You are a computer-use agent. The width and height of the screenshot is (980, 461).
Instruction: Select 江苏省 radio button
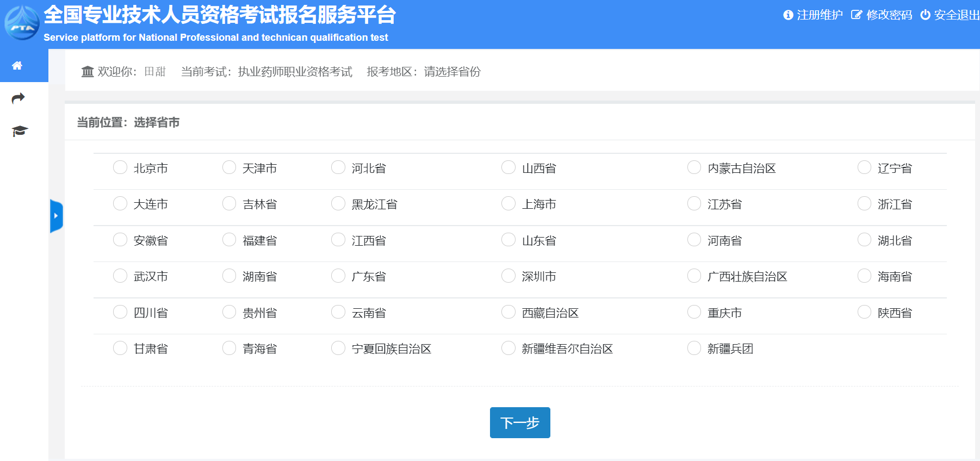pyautogui.click(x=694, y=203)
